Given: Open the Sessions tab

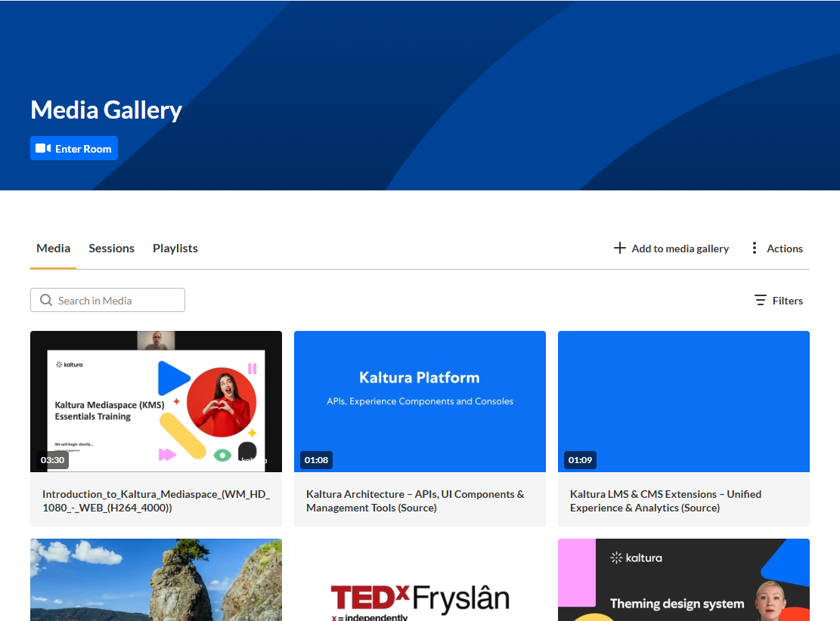Looking at the screenshot, I should (111, 249).
